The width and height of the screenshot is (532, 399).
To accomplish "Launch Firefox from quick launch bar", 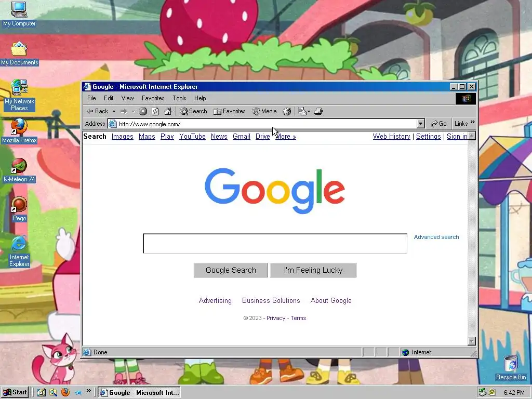I will tap(65, 393).
